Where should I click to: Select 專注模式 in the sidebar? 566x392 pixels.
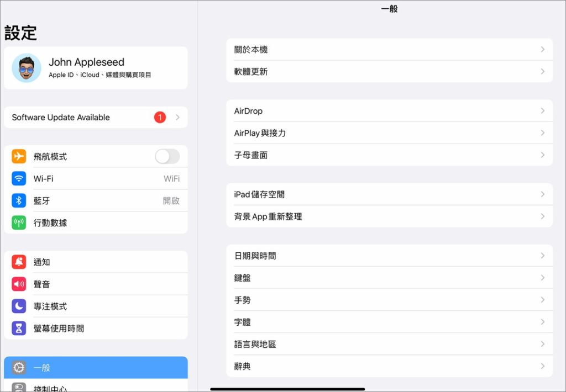click(96, 306)
